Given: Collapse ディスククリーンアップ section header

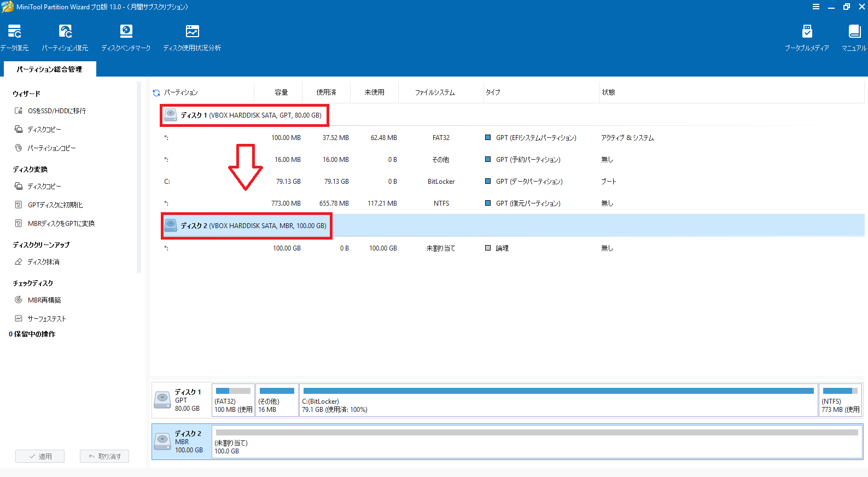Looking at the screenshot, I should click(x=41, y=245).
